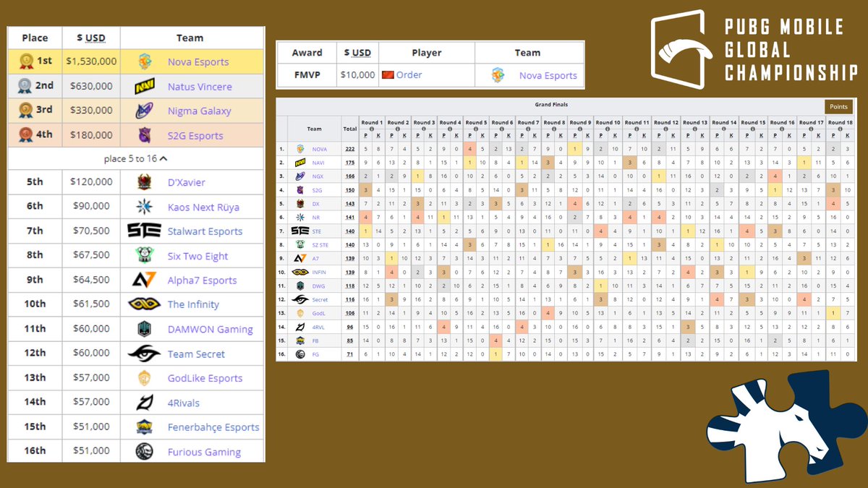Click the Total column header
The image size is (868, 488).
(350, 129)
